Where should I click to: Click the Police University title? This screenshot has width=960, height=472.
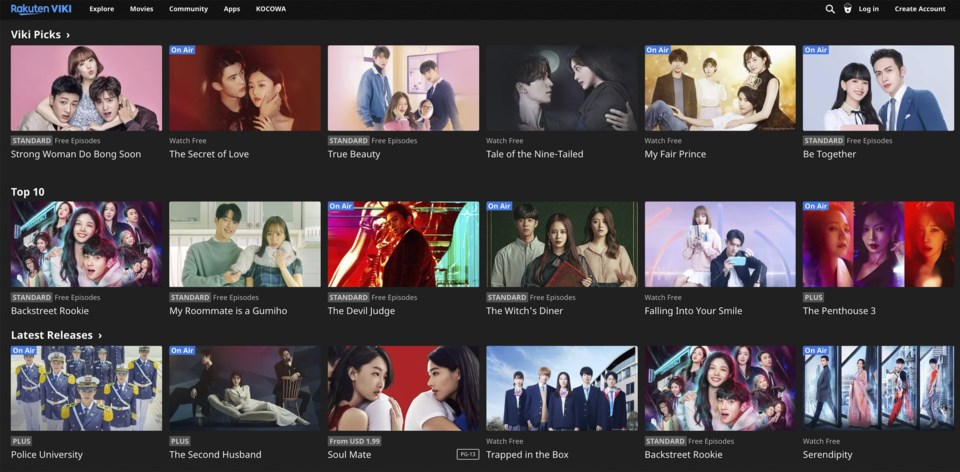click(47, 455)
